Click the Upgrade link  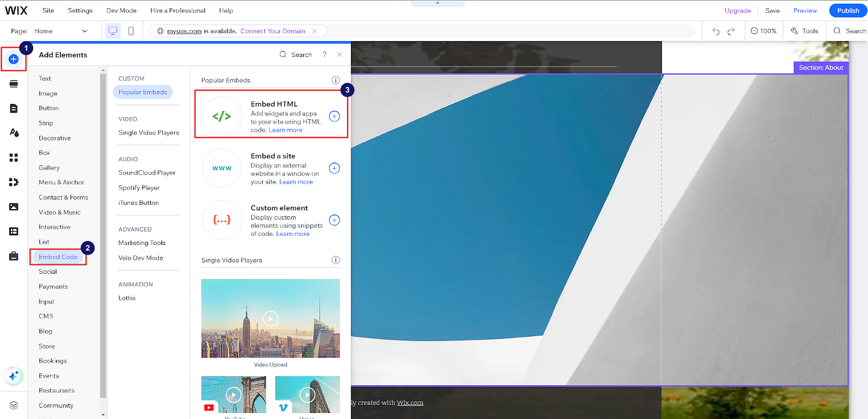click(x=738, y=10)
